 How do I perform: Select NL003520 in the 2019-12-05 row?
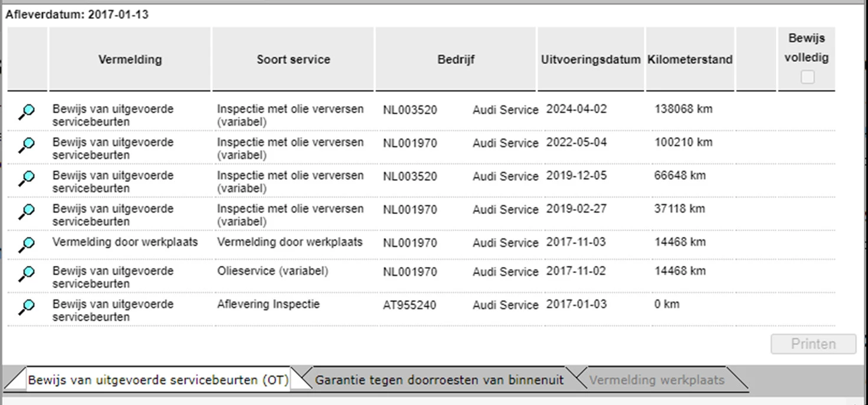(x=410, y=176)
